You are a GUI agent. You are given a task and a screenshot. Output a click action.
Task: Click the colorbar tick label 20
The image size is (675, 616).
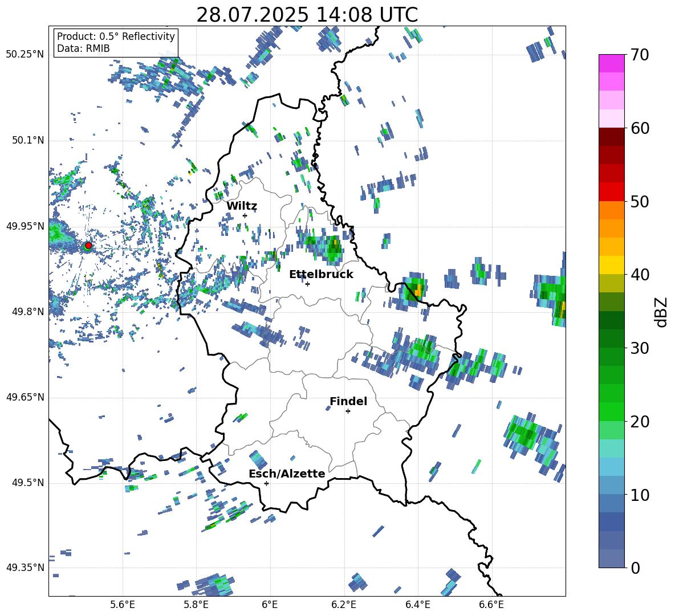(639, 422)
